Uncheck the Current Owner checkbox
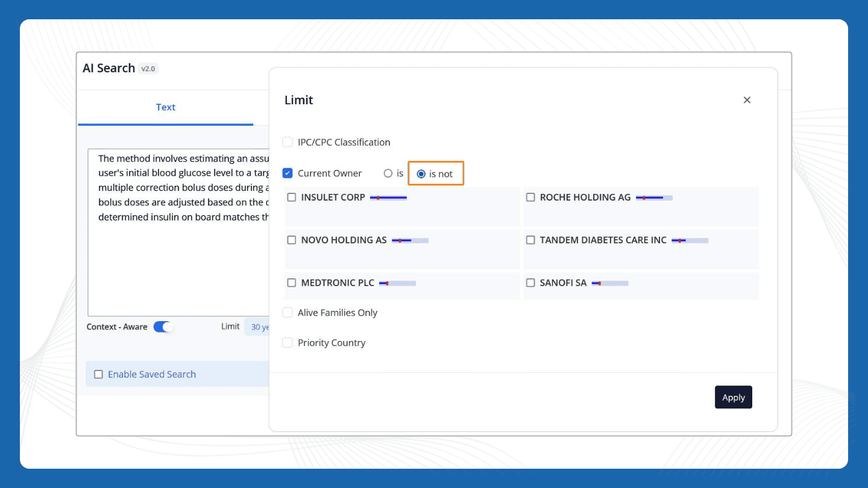Screen dimensions: 868x488 pos(288,173)
